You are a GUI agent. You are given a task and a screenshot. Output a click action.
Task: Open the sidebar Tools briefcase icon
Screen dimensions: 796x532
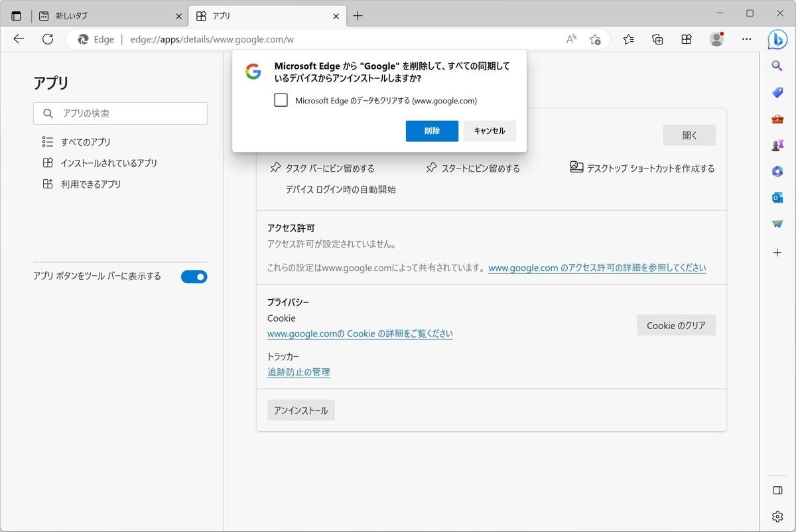pos(777,119)
